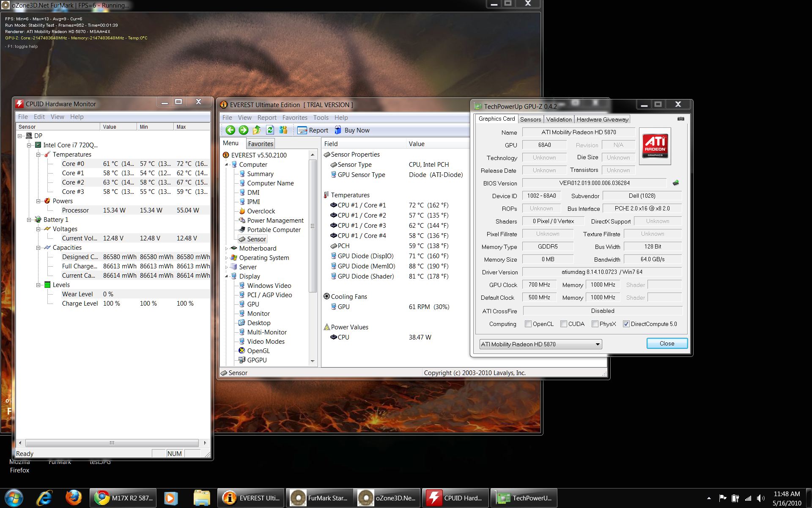Collapse the Levels node in Hardware Monitor

tap(38, 285)
